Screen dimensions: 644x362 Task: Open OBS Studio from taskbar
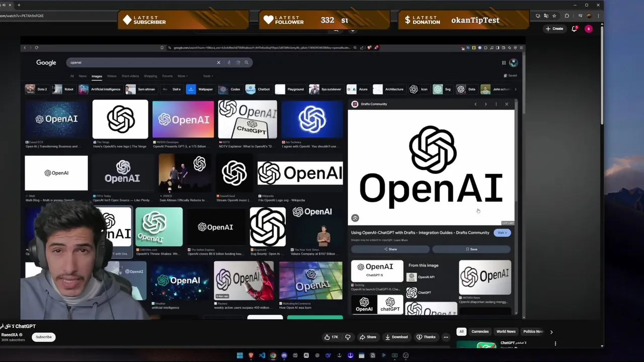[x=406, y=355]
